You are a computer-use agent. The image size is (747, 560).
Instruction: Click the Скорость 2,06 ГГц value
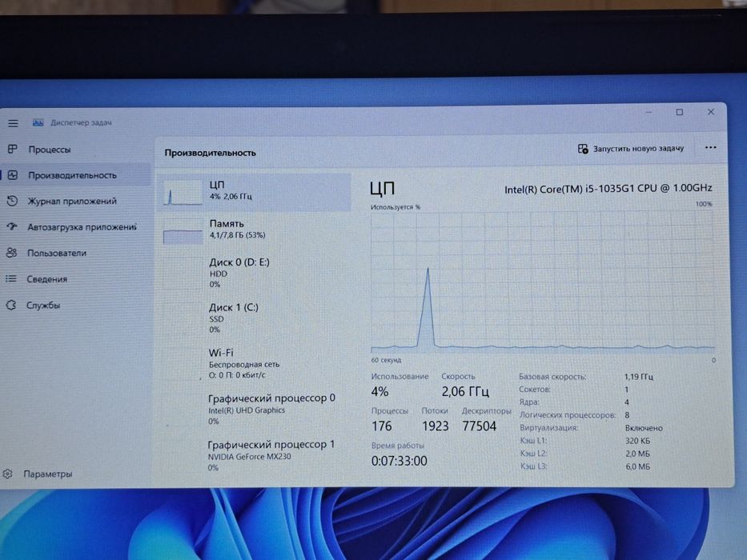pyautogui.click(x=465, y=391)
